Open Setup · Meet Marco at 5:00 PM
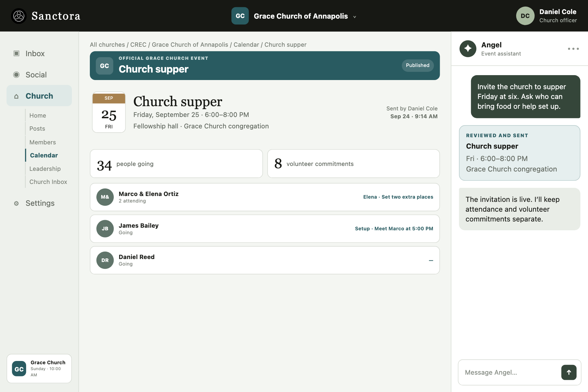 (394, 229)
